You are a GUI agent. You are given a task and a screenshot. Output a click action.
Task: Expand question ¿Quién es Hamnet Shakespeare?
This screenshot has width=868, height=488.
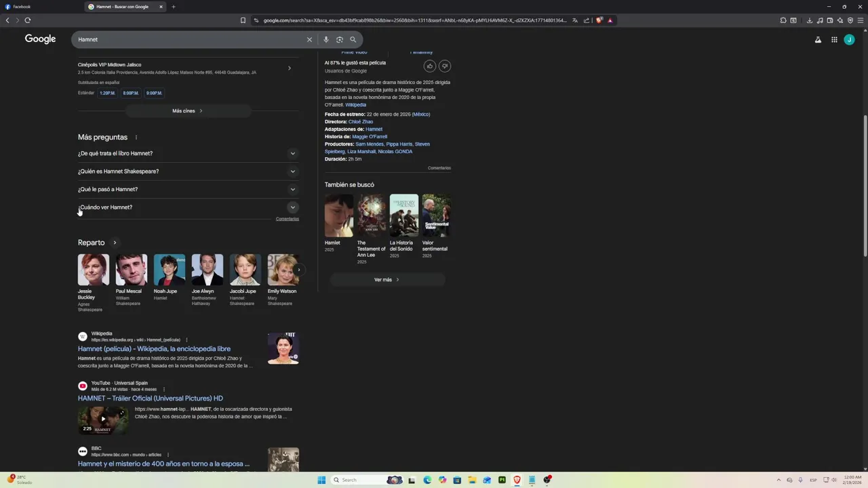point(189,171)
